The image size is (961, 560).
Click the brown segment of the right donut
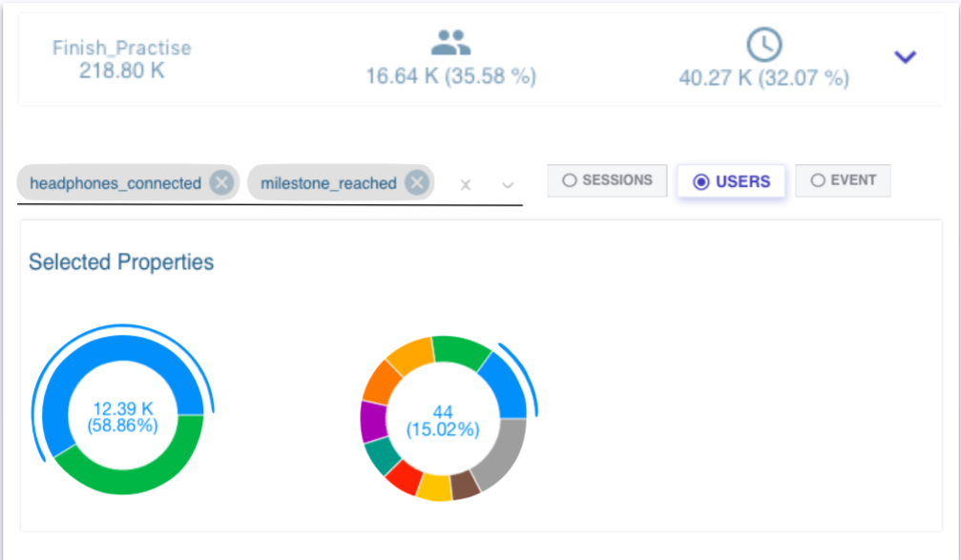464,485
